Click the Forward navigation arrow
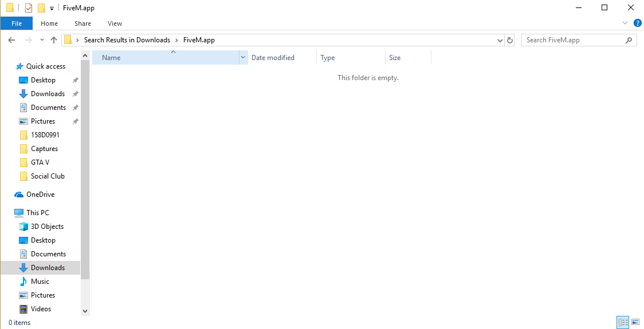The image size is (644, 329). click(28, 40)
